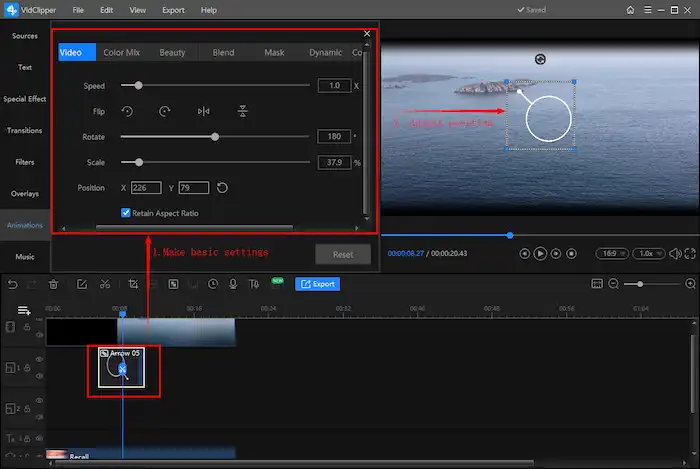
Task: Open the 16:9 aspect ratio dropdown
Action: (610, 254)
